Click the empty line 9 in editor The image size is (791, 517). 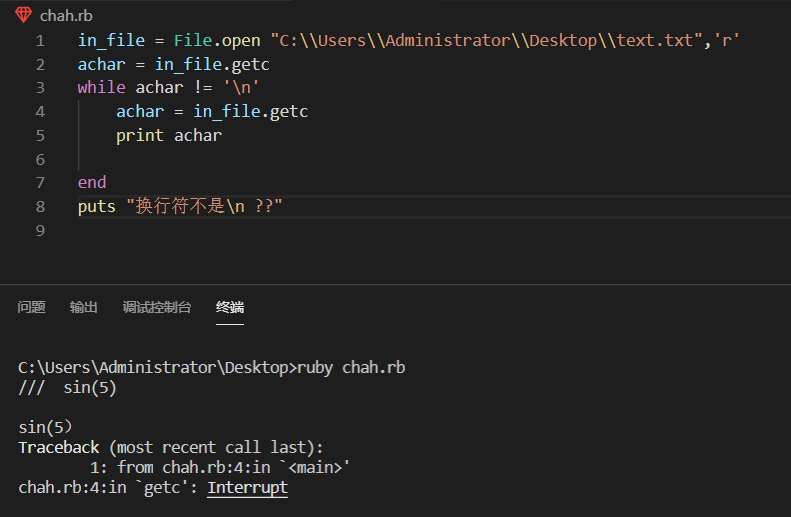(434, 231)
